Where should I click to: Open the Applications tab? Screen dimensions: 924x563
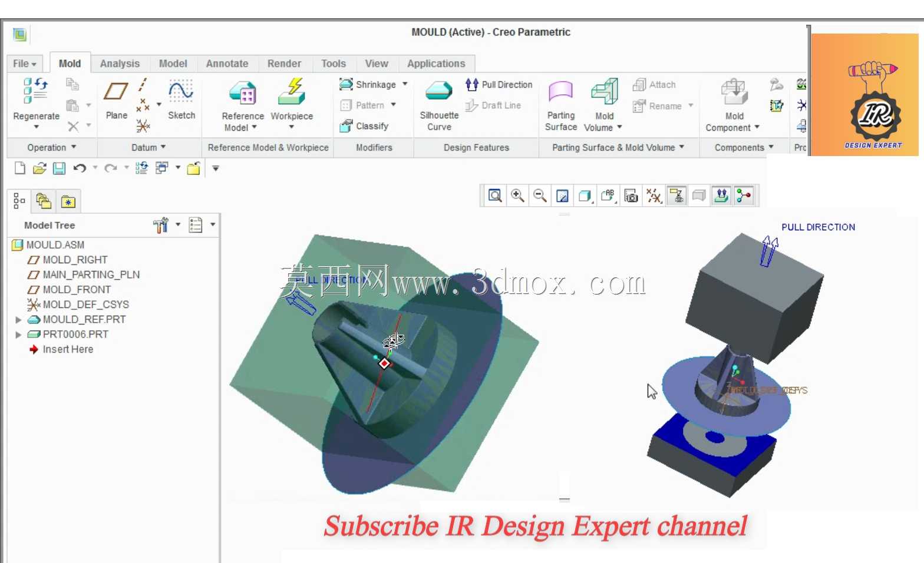click(436, 64)
